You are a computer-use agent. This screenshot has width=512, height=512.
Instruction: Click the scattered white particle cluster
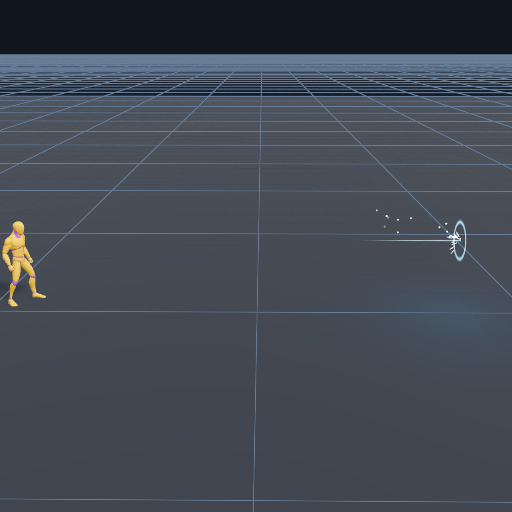click(x=393, y=221)
